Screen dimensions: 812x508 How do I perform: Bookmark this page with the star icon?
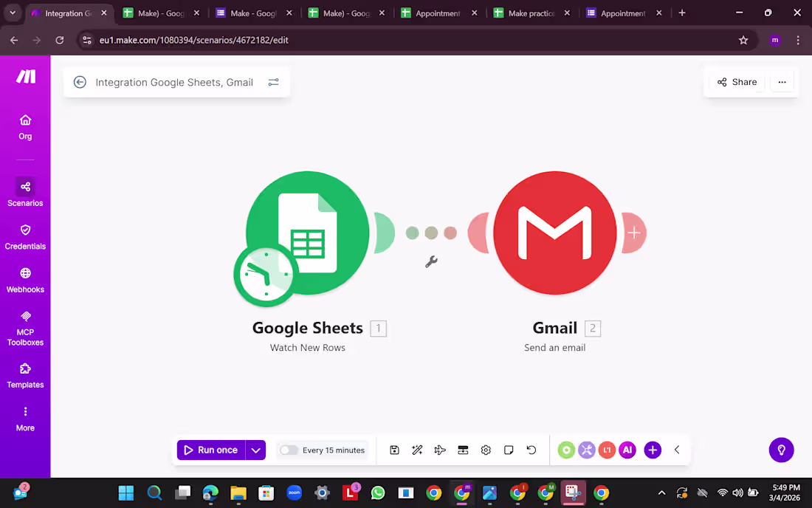743,40
